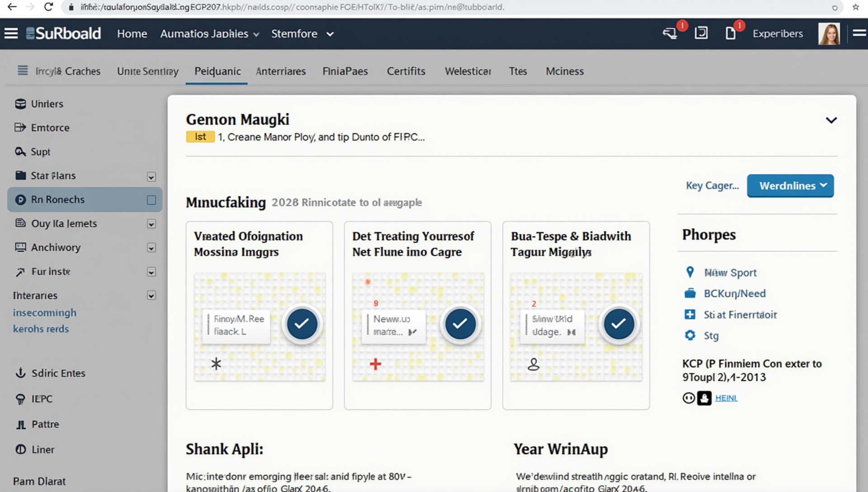Click the HEINL link
This screenshot has width=868, height=492.
(x=726, y=398)
